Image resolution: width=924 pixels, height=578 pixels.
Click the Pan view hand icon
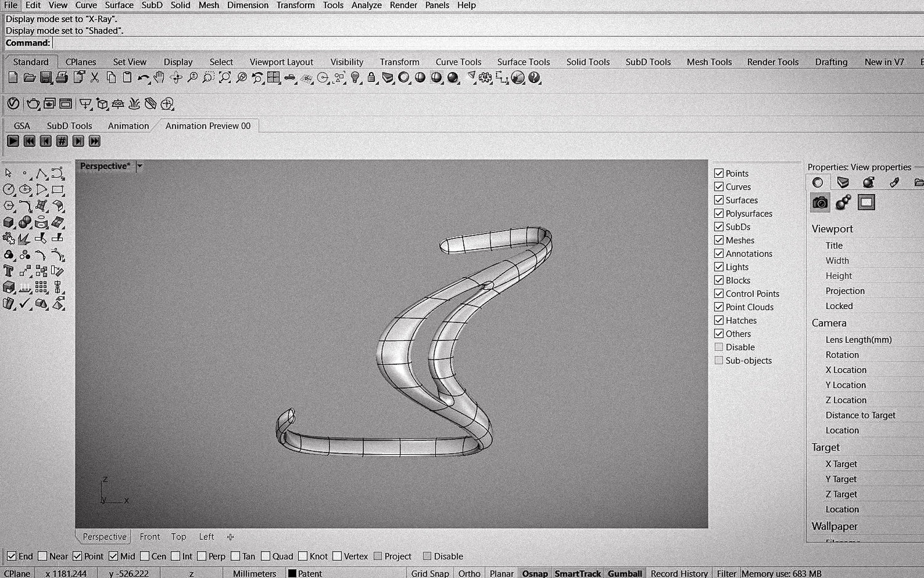pyautogui.click(x=159, y=78)
